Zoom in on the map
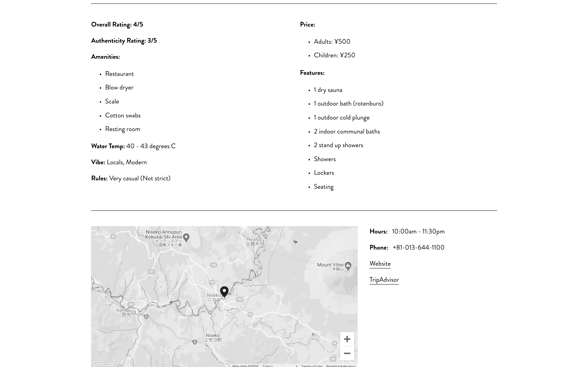 coord(347,339)
